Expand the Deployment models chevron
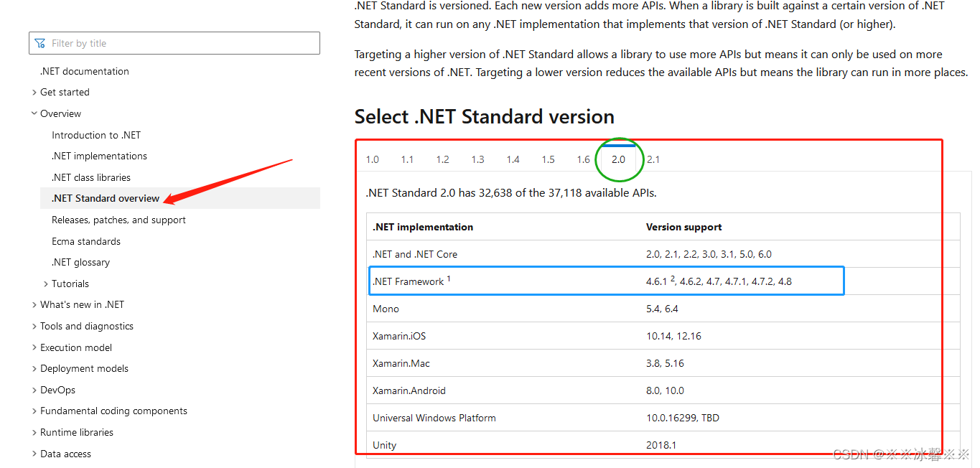Viewport: 980px width, 468px height. [34, 368]
